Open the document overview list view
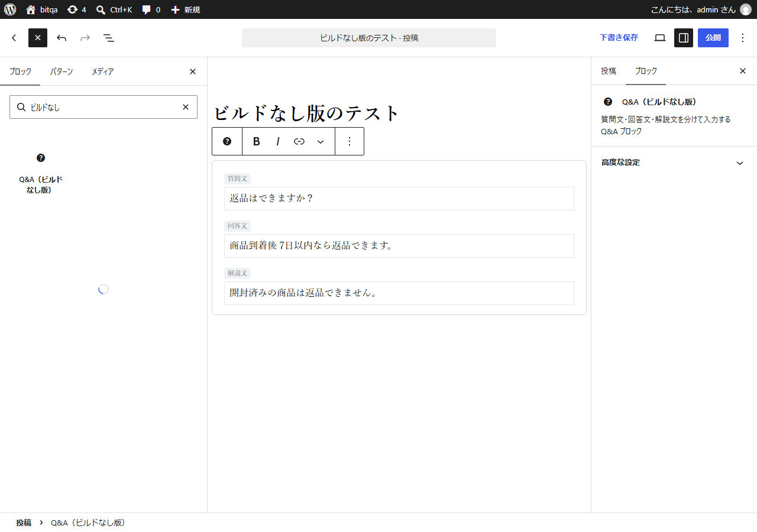Image resolution: width=757 pixels, height=532 pixels. (x=109, y=38)
